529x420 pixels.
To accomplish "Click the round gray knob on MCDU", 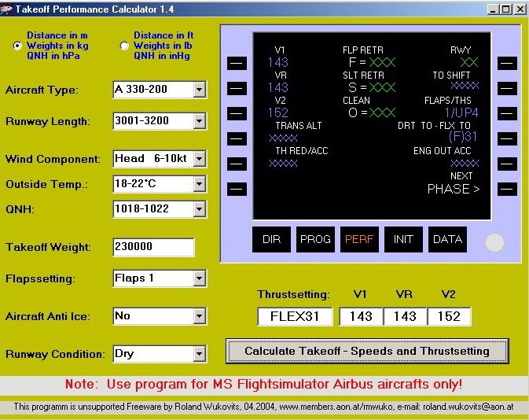I will [494, 242].
